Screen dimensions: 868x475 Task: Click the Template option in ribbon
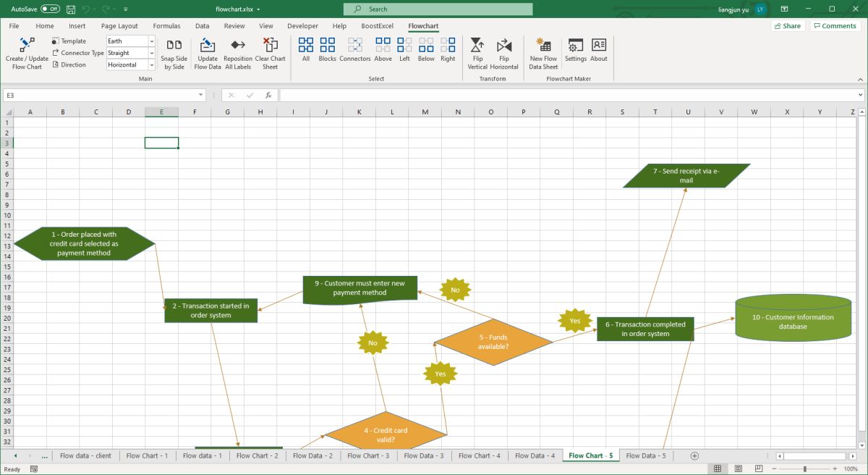69,41
